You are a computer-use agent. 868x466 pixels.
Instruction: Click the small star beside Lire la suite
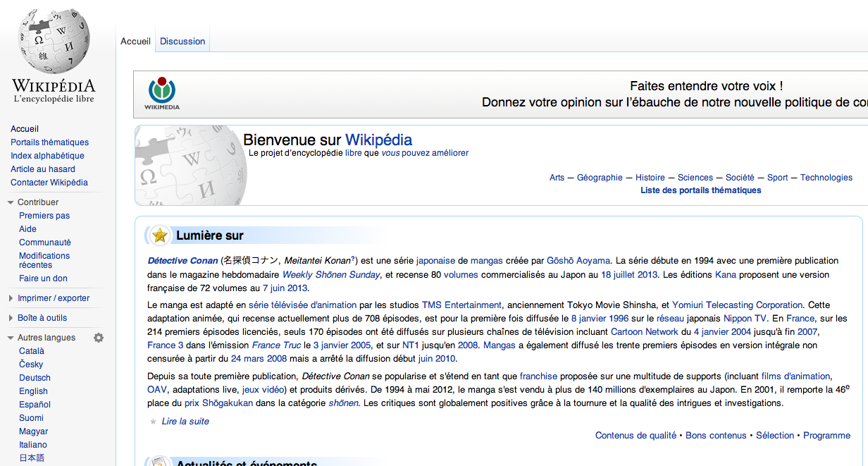click(x=153, y=422)
